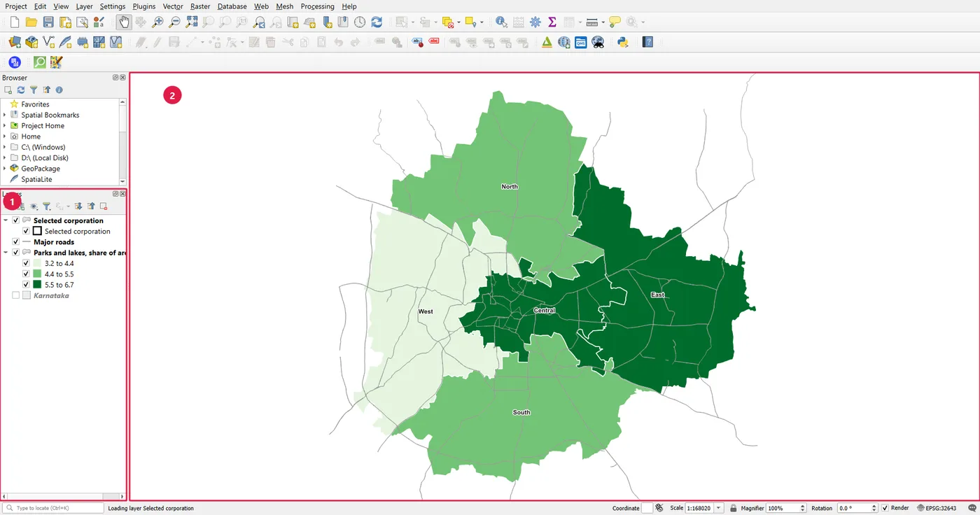Click the Layer Labeling Options icon

click(418, 42)
